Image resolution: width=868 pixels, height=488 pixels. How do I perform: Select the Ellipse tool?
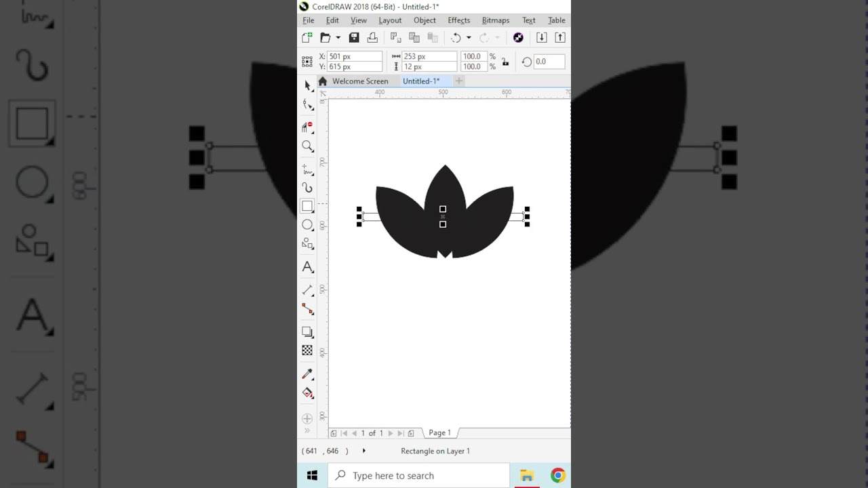coord(308,224)
